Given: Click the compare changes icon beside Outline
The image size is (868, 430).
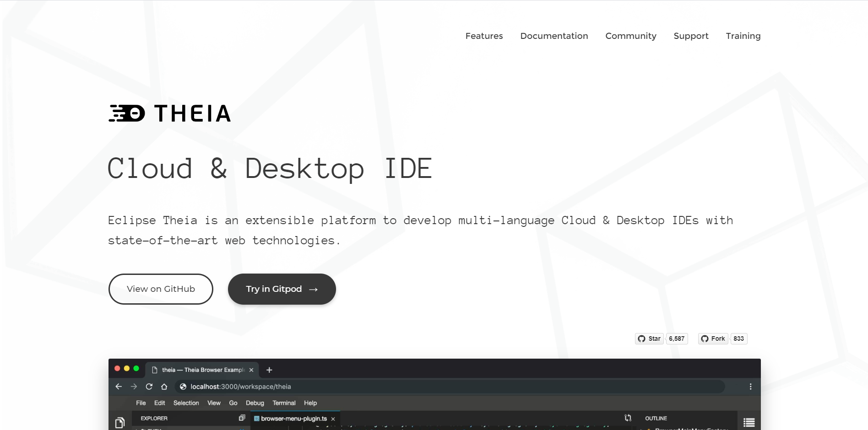Looking at the screenshot, I should (628, 418).
